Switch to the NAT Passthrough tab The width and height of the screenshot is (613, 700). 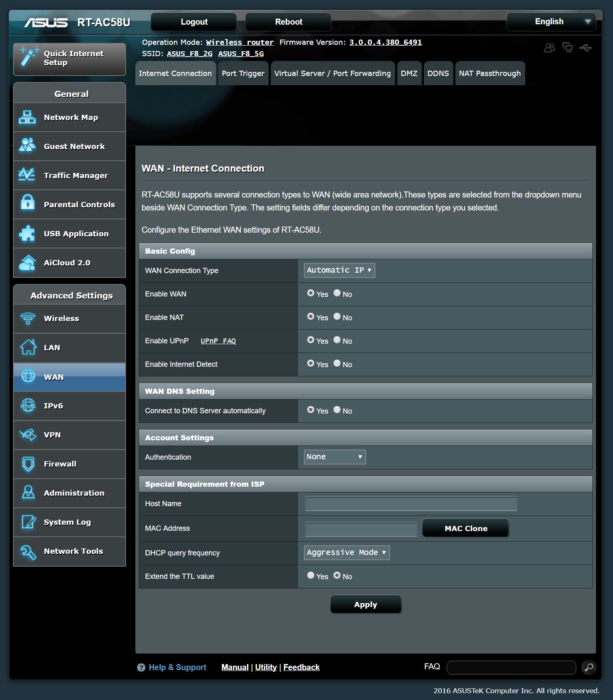click(490, 74)
